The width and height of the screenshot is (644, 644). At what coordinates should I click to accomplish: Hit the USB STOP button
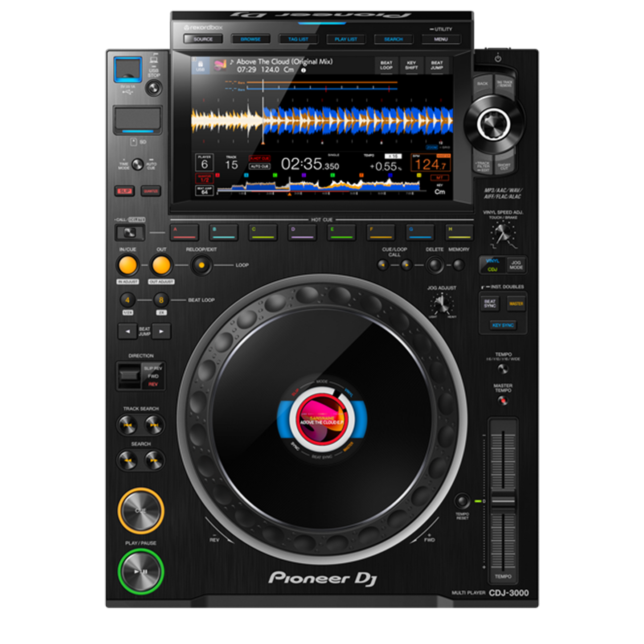(x=154, y=88)
